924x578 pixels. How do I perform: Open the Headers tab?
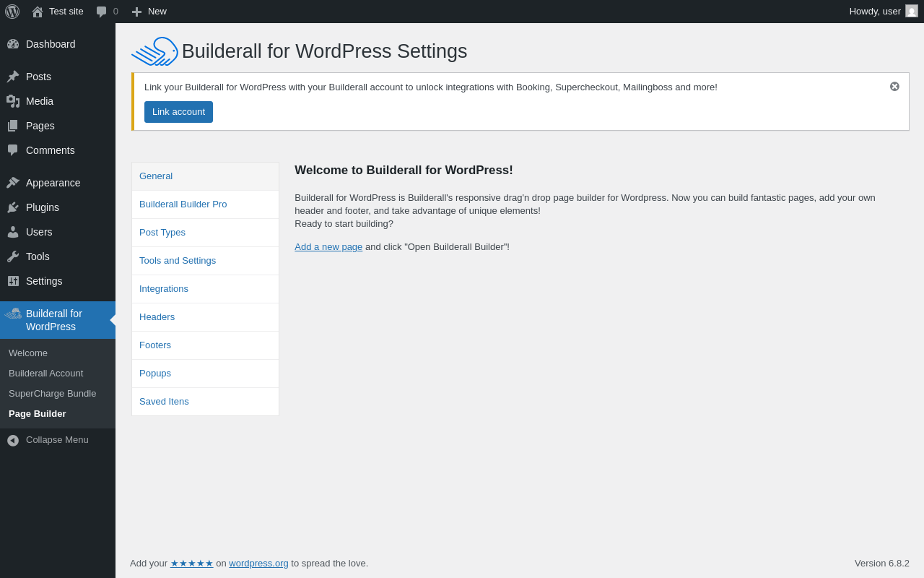pos(205,317)
